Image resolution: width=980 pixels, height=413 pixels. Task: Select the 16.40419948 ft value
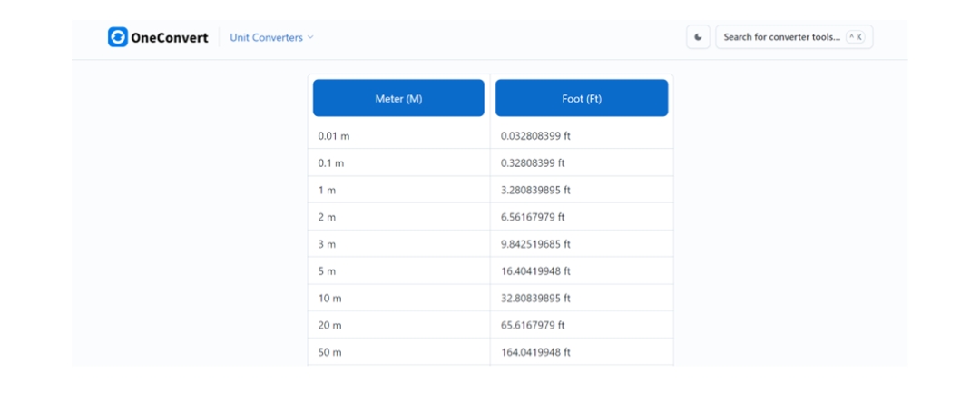pos(535,271)
